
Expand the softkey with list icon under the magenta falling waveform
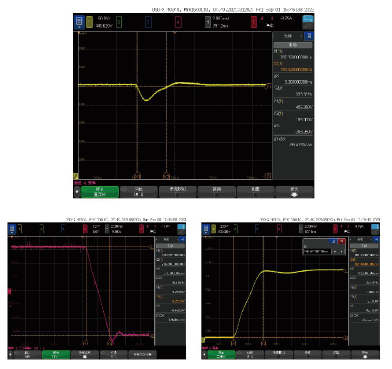(85, 354)
